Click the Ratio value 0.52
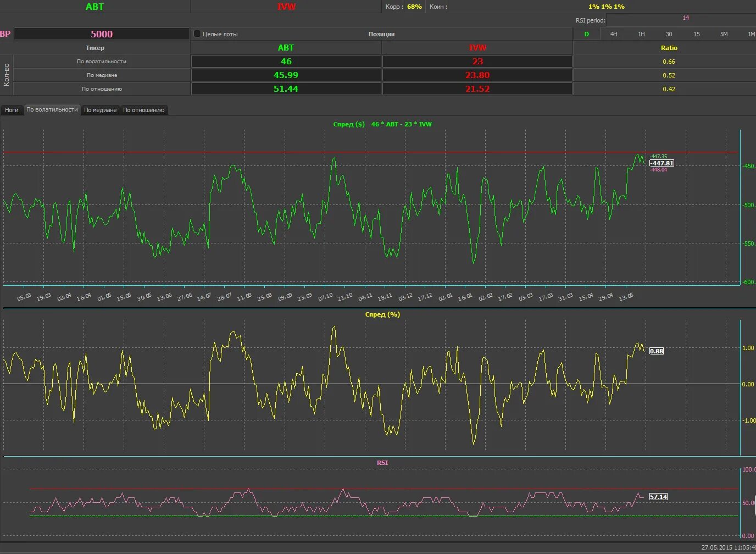This screenshot has width=756, height=554. pos(669,75)
